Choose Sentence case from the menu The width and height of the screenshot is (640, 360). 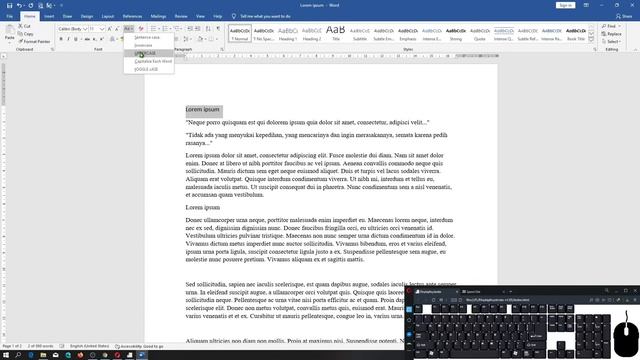click(x=149, y=37)
